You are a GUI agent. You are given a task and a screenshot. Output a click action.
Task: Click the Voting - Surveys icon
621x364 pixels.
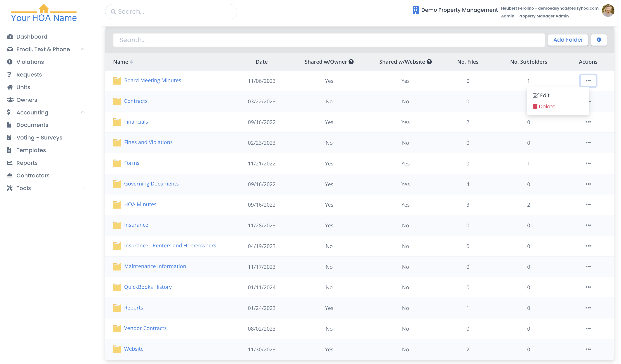coord(9,137)
